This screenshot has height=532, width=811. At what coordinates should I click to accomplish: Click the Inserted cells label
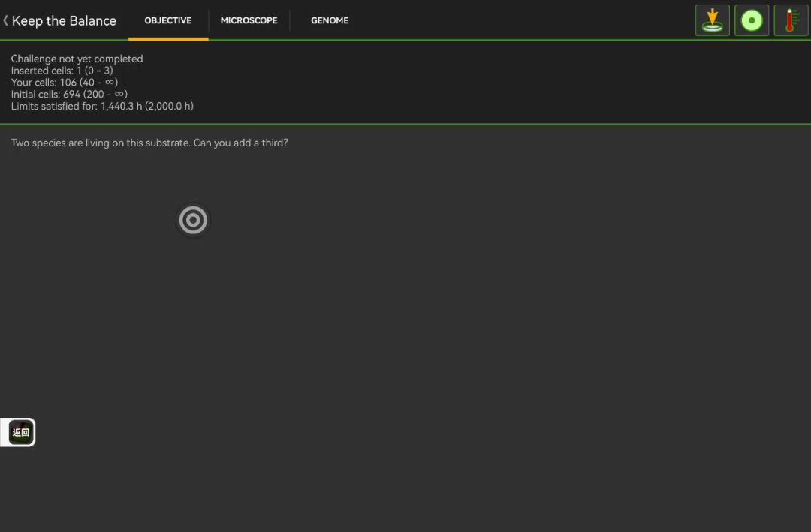click(42, 71)
